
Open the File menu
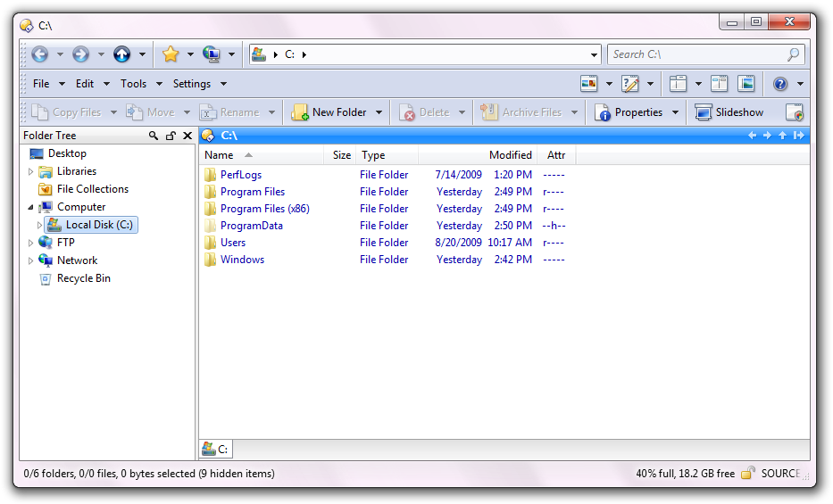click(41, 84)
